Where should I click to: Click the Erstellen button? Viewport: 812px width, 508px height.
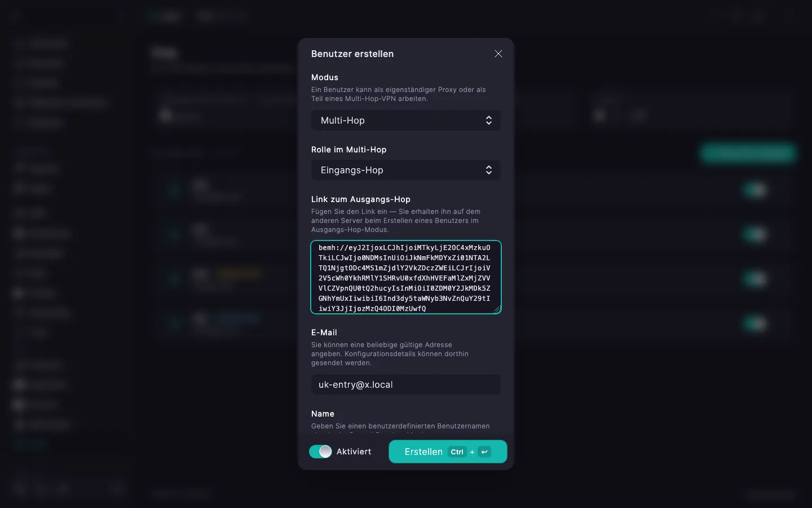click(448, 452)
